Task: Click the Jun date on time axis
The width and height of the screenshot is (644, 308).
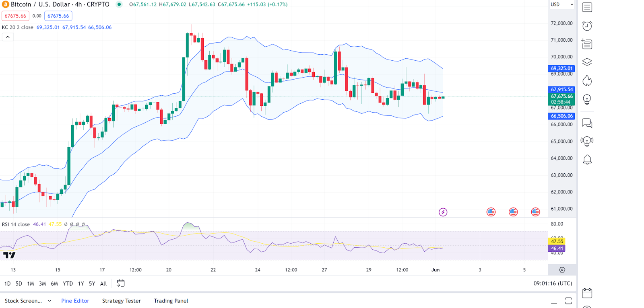Action: pos(436,270)
